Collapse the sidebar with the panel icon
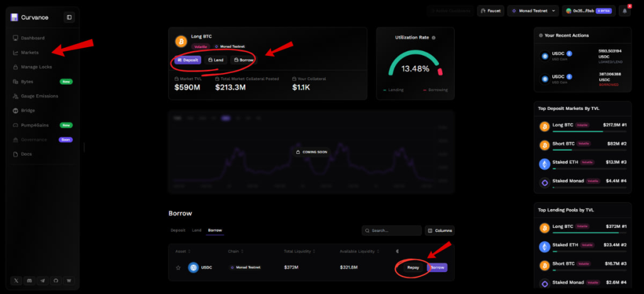 (69, 18)
